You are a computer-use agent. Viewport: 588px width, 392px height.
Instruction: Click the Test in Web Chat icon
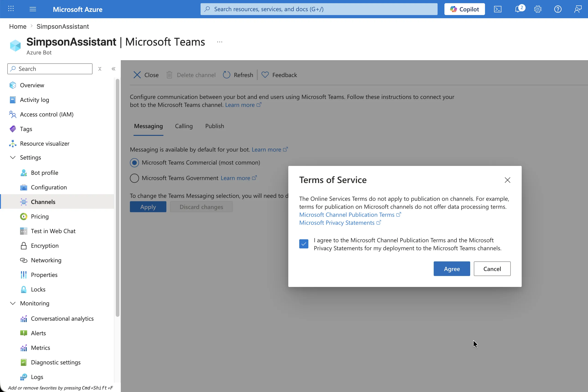pos(23,231)
